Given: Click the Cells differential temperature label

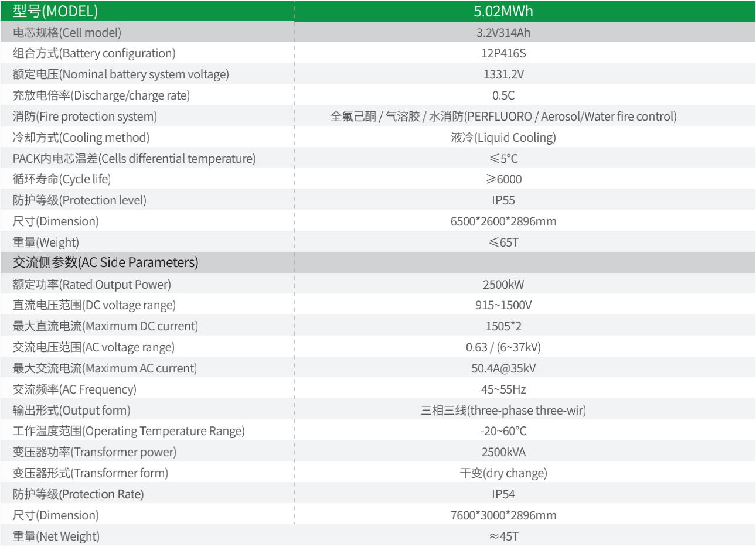Looking at the screenshot, I should tap(134, 159).
